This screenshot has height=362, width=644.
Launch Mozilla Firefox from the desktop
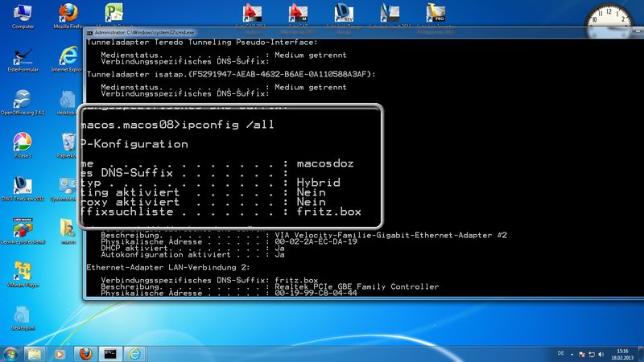(x=68, y=14)
